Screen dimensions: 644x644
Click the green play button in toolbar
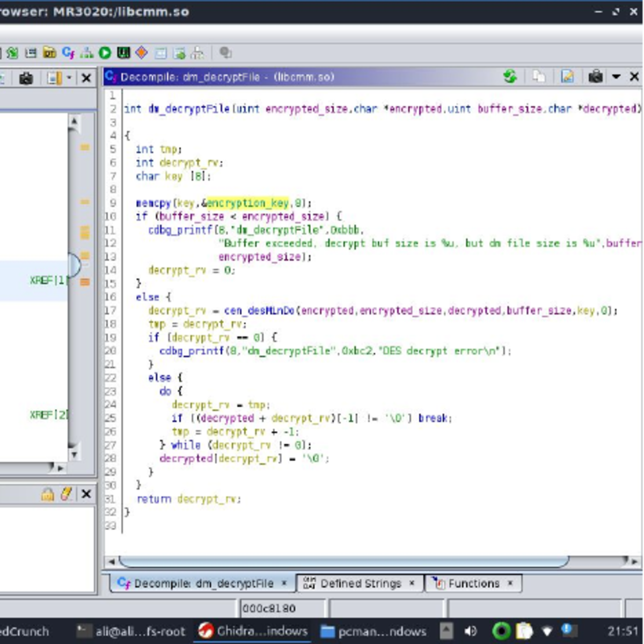coord(105,53)
